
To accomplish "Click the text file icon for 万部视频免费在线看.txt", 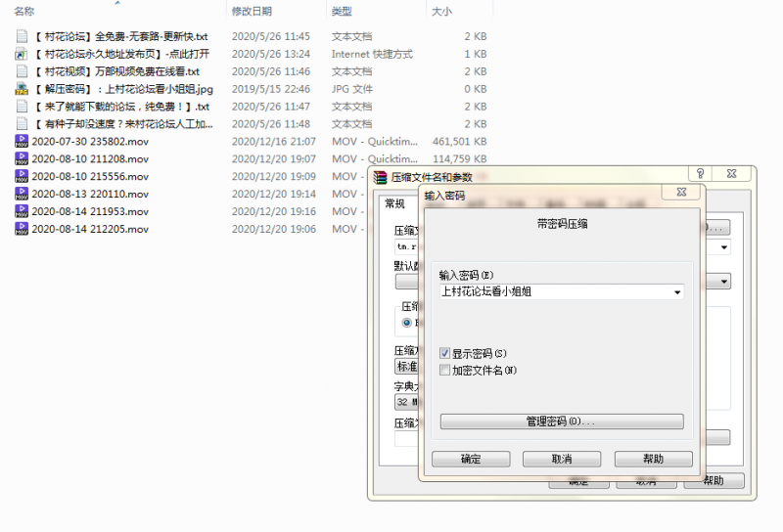I will (x=22, y=70).
